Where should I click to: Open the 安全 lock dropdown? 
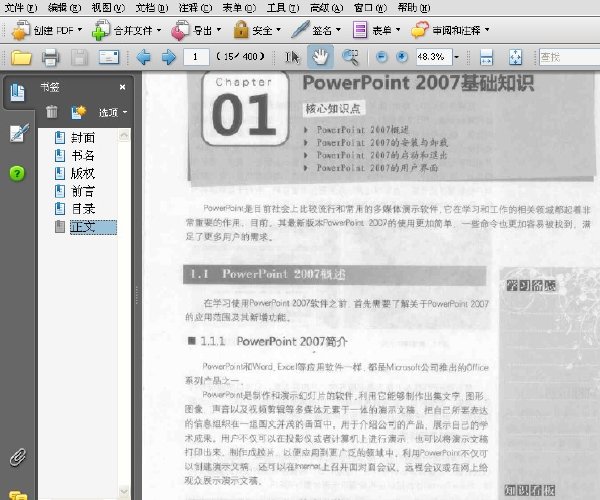click(x=257, y=30)
